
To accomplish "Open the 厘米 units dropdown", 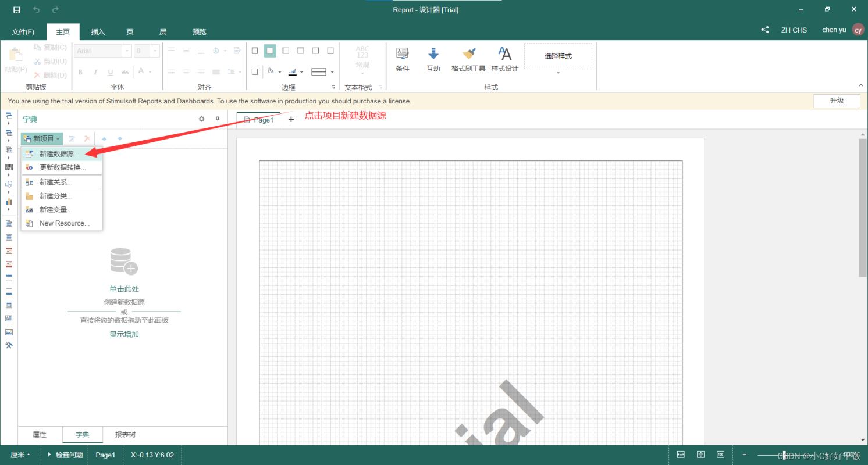I will pyautogui.click(x=20, y=455).
